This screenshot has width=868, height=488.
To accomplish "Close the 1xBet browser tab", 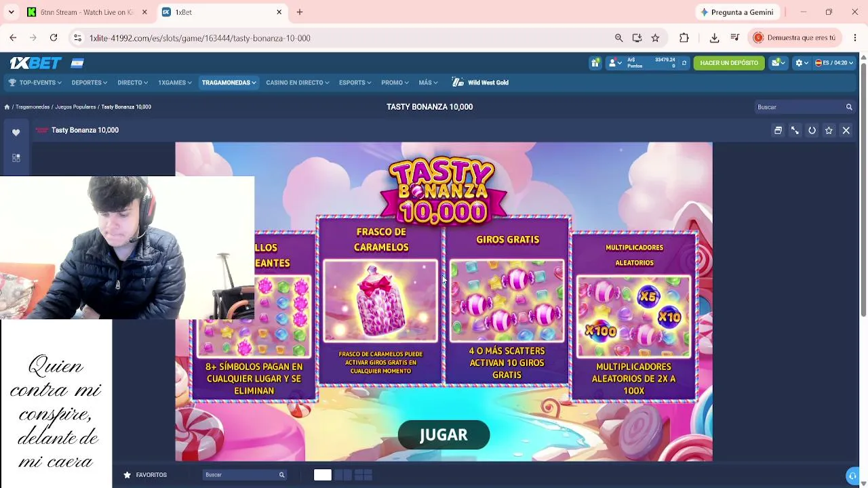I will click(279, 12).
